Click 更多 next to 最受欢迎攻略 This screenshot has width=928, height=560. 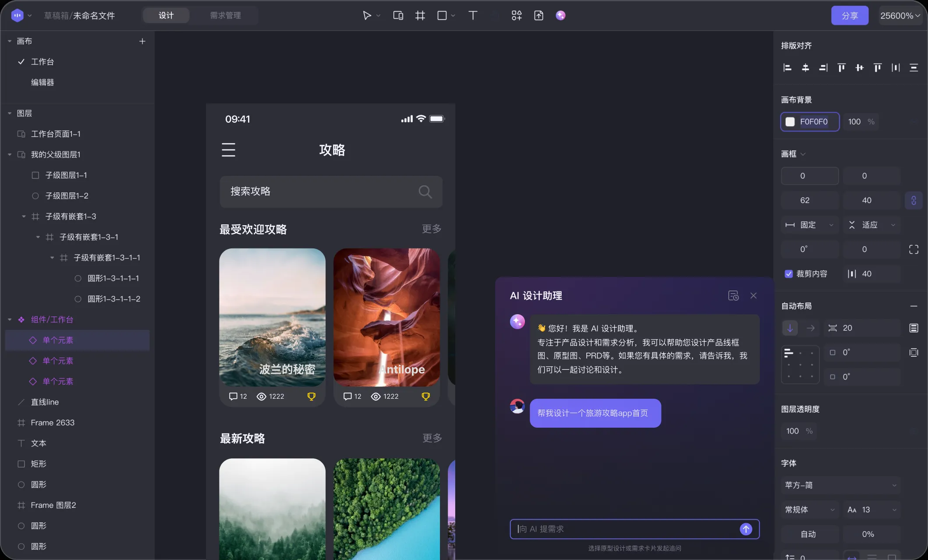[431, 228]
